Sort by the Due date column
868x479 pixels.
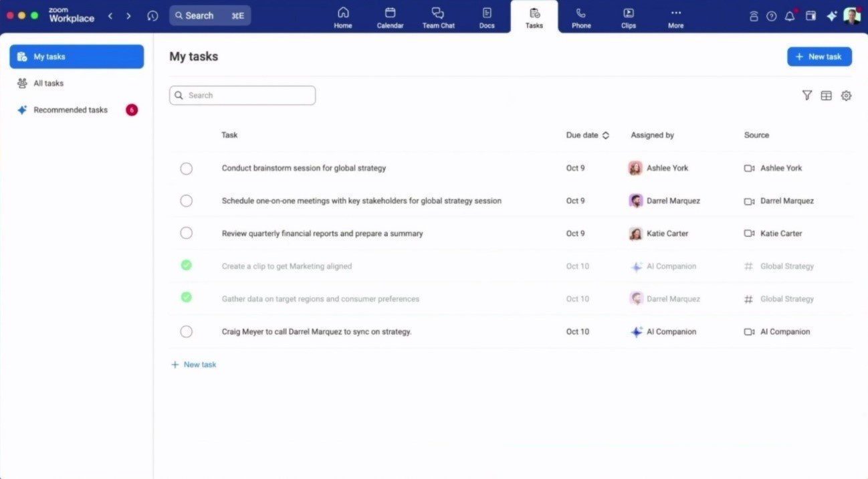point(587,135)
